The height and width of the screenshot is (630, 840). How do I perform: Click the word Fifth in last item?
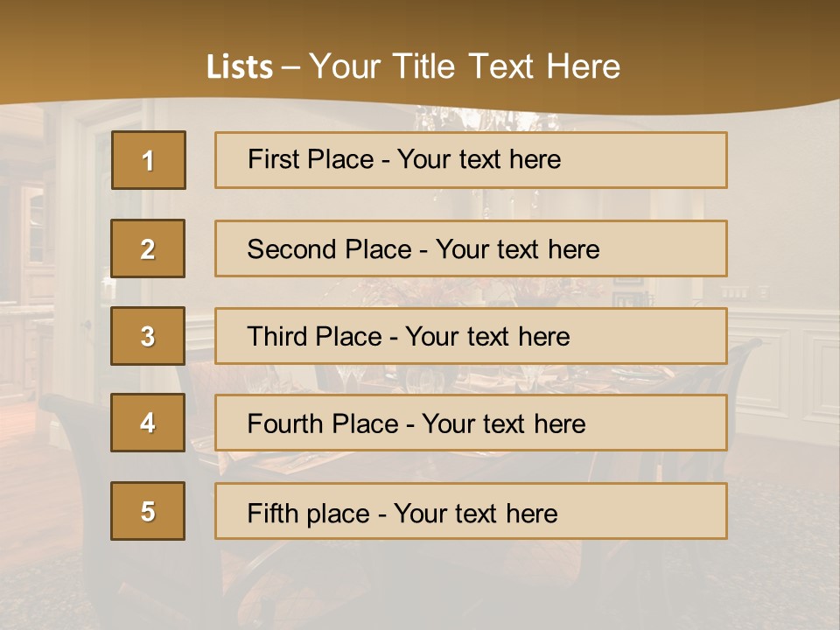pos(270,513)
